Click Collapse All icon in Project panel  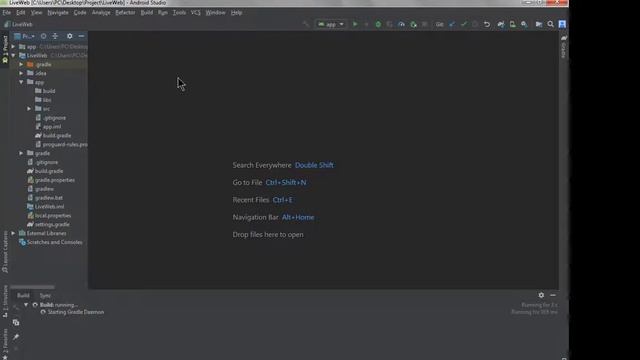pos(55,36)
